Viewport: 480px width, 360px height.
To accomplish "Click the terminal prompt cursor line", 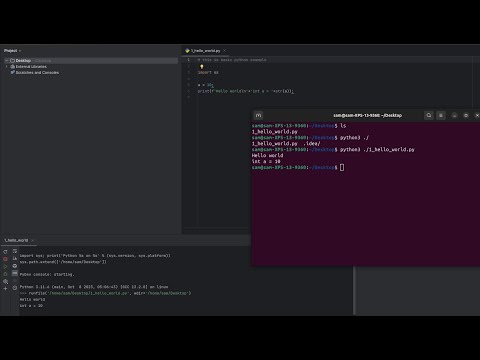I will [x=298, y=167].
